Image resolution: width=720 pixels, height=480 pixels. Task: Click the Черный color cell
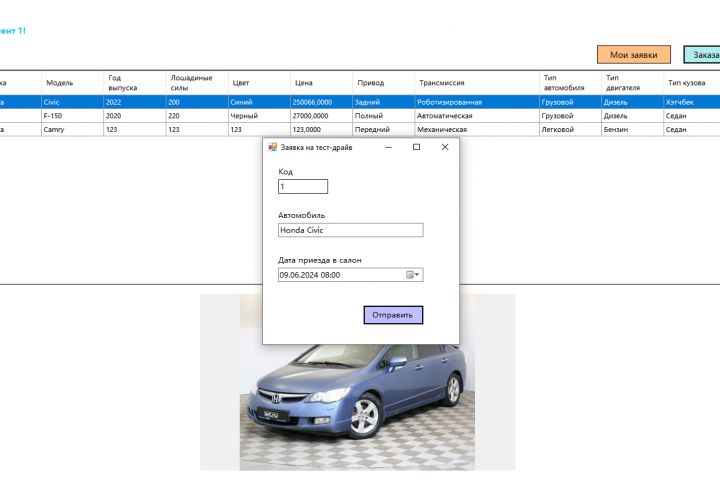click(x=259, y=116)
